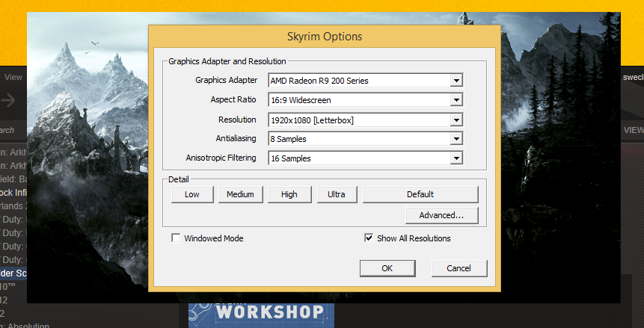Click the forward arrow in Steam window
The width and height of the screenshot is (644, 328).
coord(7,100)
